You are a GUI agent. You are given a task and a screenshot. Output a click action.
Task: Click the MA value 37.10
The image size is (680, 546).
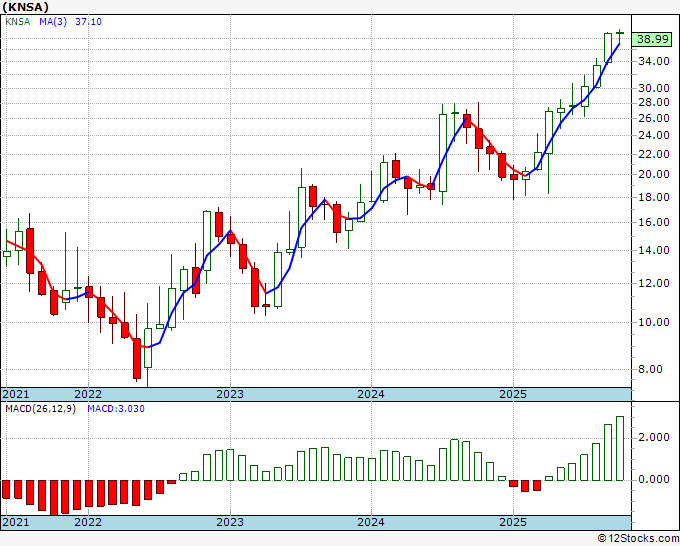coord(88,22)
